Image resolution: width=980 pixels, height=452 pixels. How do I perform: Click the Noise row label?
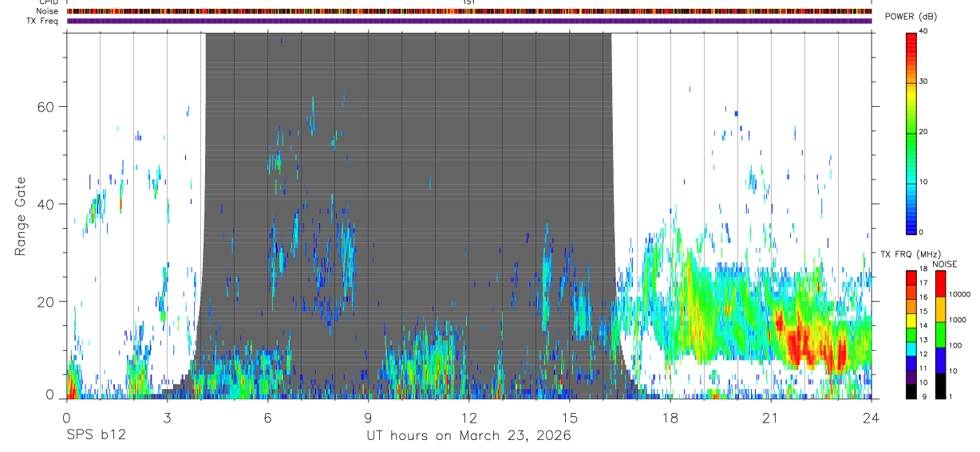click(x=47, y=11)
